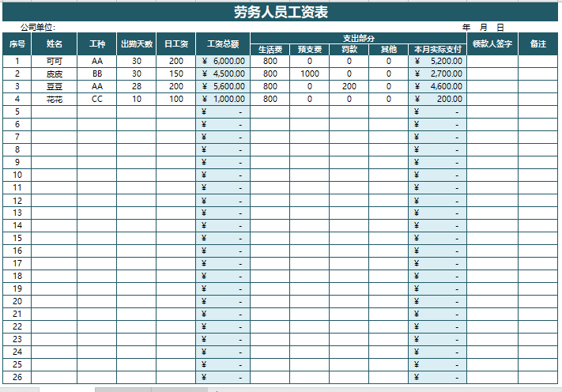Select the 出勤天数 header cell
The width and height of the screenshot is (562, 392).
click(x=136, y=44)
